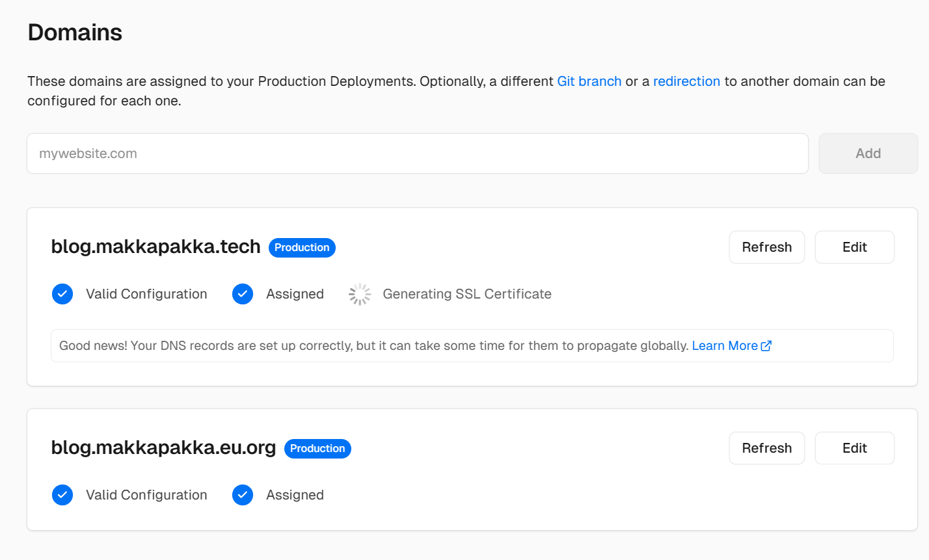Viewport: 929px width, 560px height.
Task: Click the Valid Configuration checkmark icon for blog.makkapakka.eu.org
Action: pos(62,495)
